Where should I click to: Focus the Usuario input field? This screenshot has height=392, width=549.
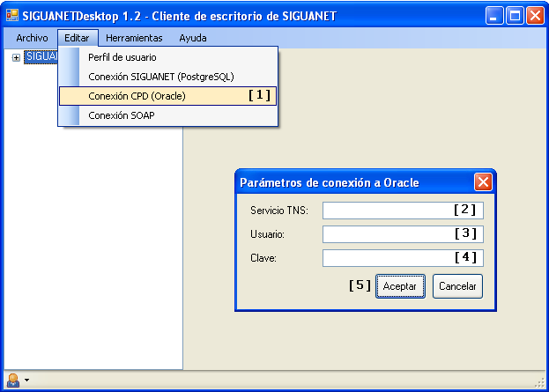click(x=403, y=234)
